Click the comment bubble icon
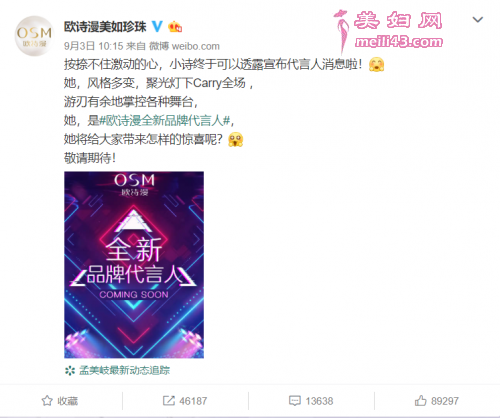Viewport: 500px width, 418px height. pyautogui.click(x=295, y=401)
